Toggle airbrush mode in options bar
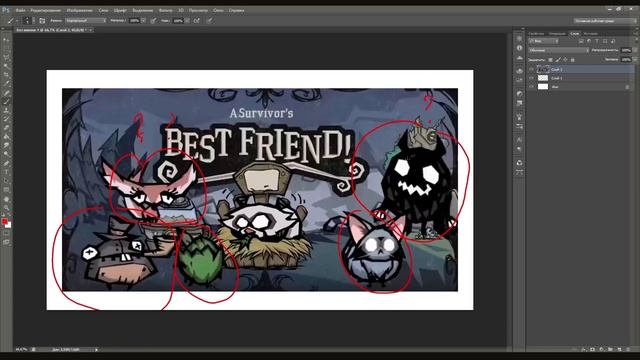The width and height of the screenshot is (640, 360). click(x=197, y=20)
